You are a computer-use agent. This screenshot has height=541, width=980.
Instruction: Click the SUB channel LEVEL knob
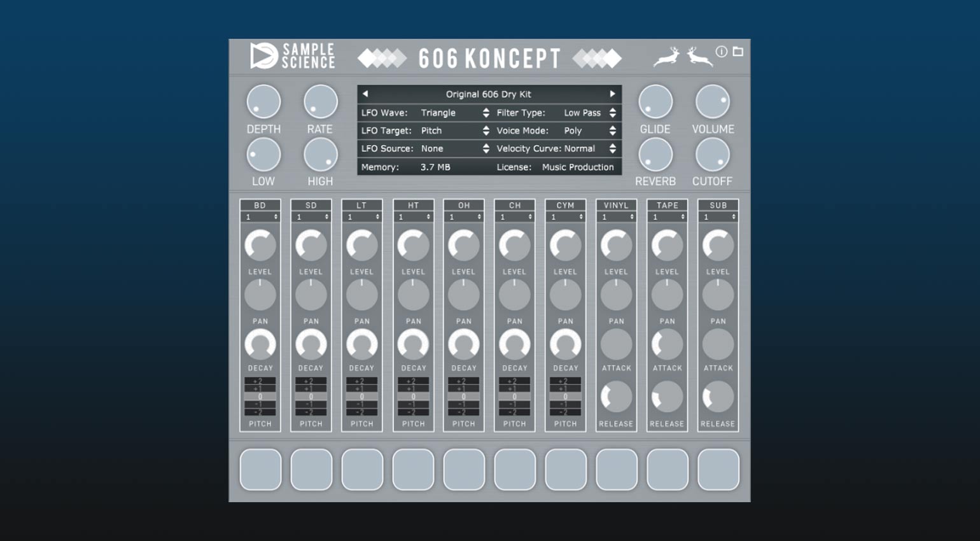point(718,245)
